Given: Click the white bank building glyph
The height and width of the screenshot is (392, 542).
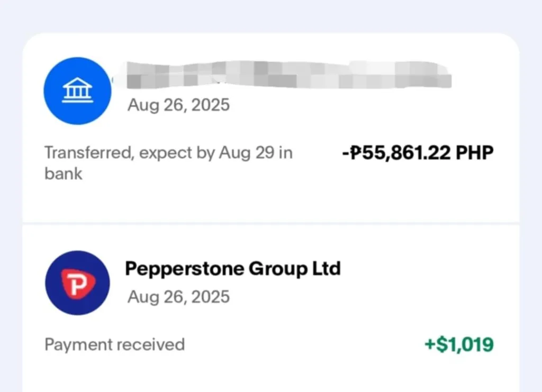Looking at the screenshot, I should 77,92.
